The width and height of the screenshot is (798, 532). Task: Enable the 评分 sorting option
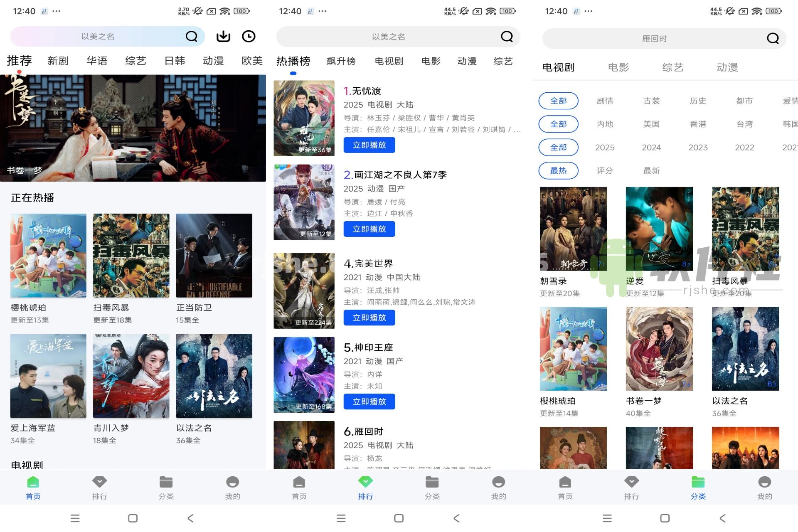coord(604,170)
